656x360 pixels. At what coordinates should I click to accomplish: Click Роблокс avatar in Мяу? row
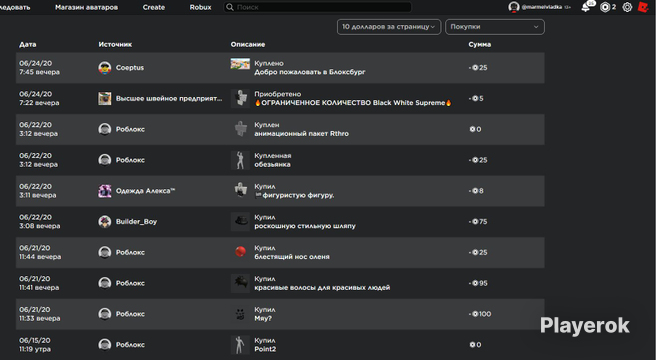click(x=105, y=314)
